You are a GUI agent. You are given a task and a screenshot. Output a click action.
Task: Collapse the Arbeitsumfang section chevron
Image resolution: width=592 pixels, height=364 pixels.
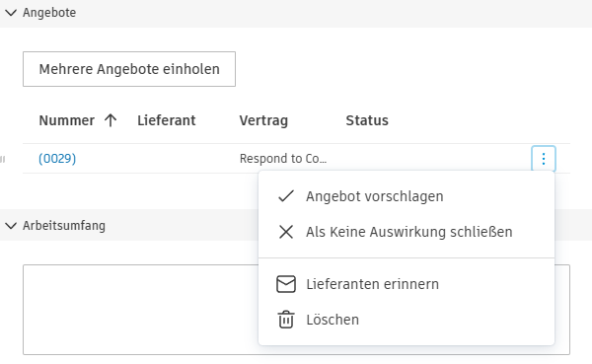(x=11, y=226)
